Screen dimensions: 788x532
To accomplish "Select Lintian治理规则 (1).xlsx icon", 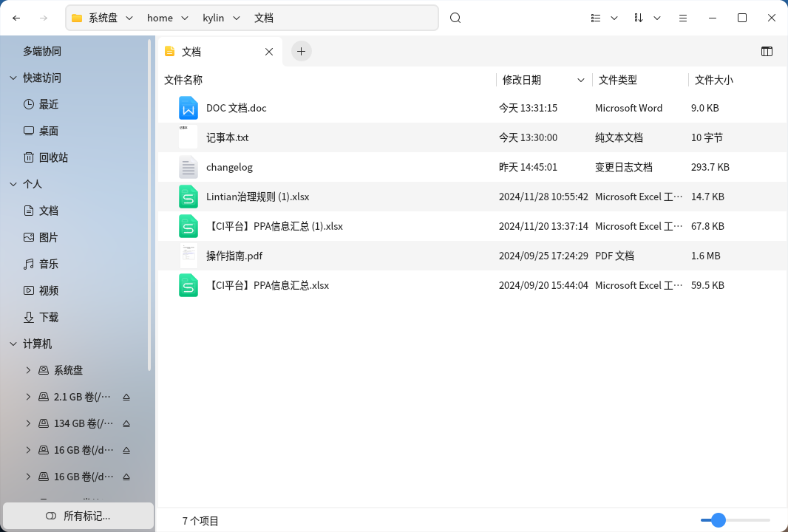I will [188, 197].
